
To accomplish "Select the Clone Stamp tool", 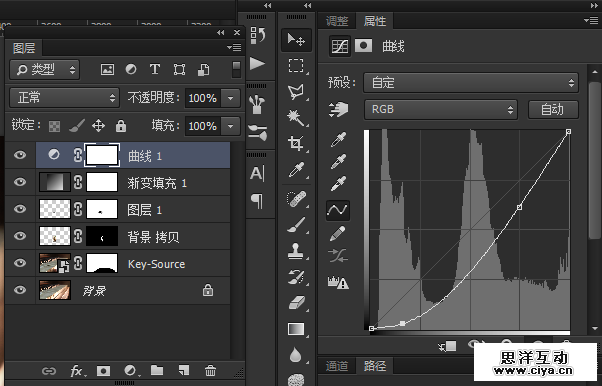I will coord(296,250).
